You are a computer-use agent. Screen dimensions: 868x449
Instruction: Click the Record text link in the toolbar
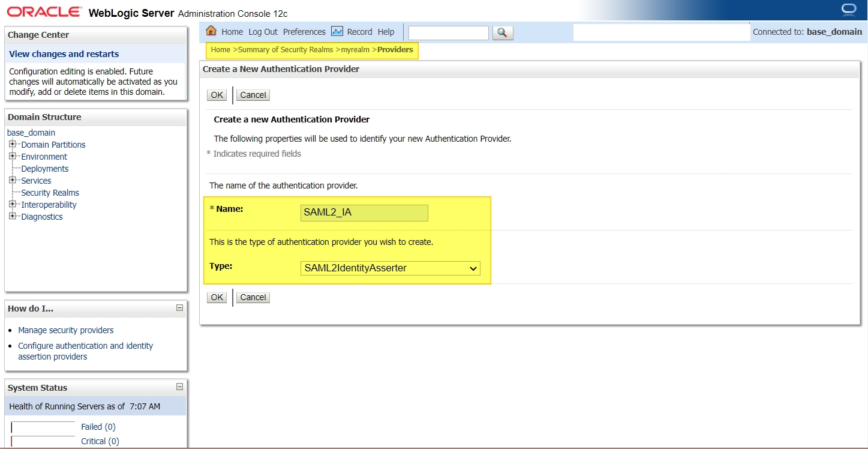(359, 32)
